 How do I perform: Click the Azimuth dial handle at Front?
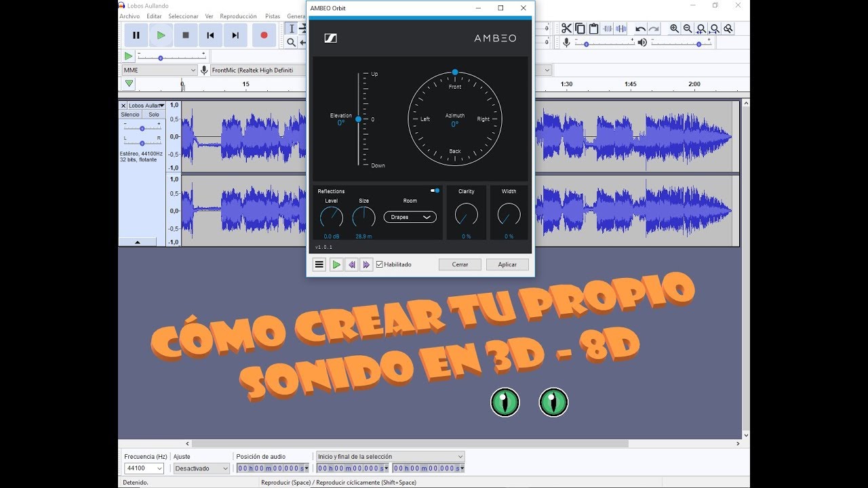click(x=455, y=72)
